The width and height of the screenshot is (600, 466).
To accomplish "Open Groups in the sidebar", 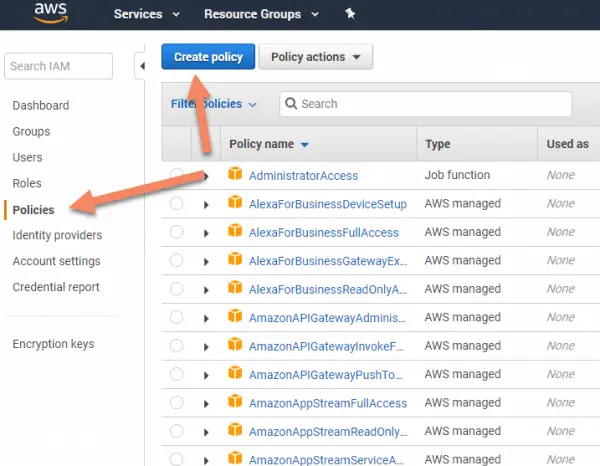I will pyautogui.click(x=31, y=131).
